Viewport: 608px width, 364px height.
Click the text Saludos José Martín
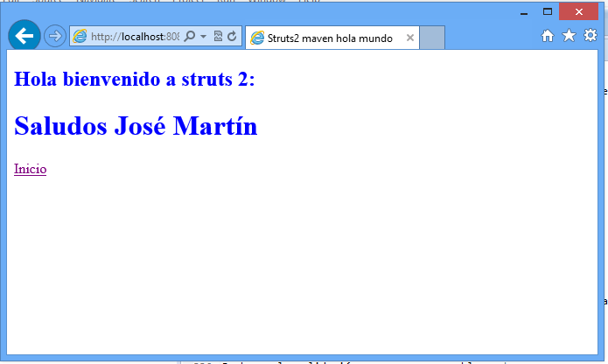[x=136, y=126]
